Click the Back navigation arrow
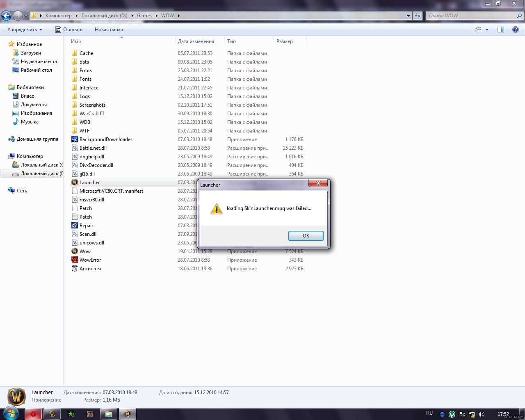Screen dimensions: 525x420 (6, 16)
